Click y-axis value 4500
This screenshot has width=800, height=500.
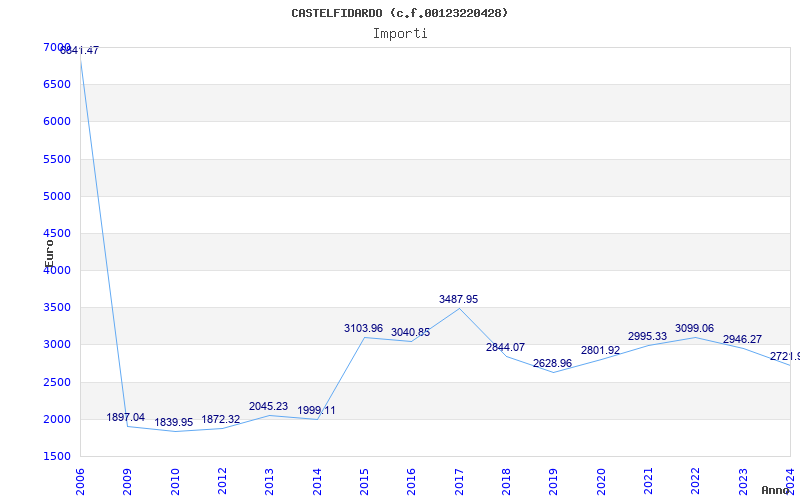tap(57, 233)
